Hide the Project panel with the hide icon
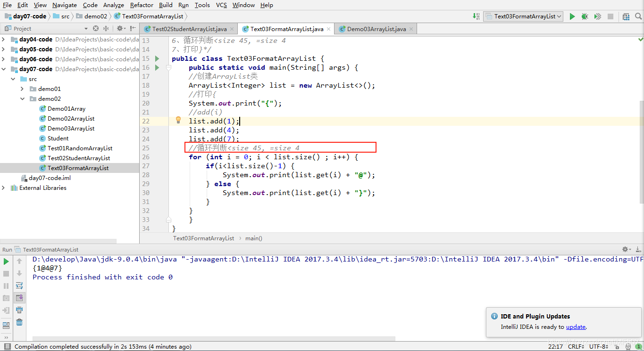644x351 pixels. point(132,29)
